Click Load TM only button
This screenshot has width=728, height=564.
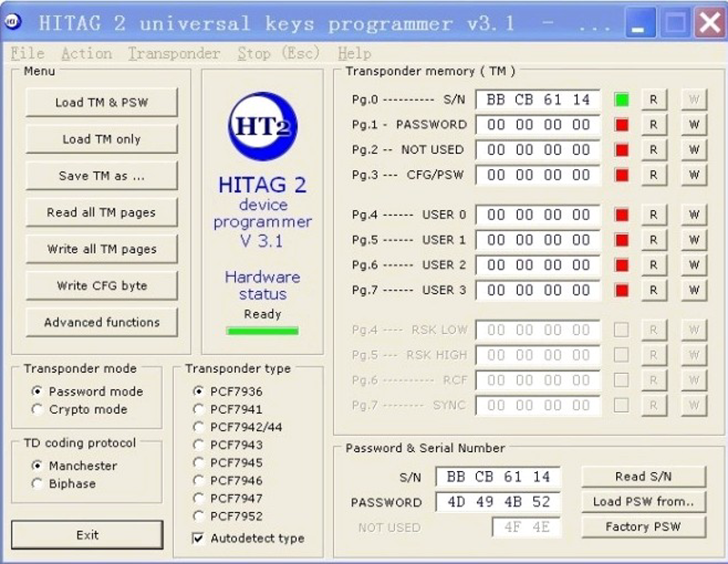tap(102, 139)
